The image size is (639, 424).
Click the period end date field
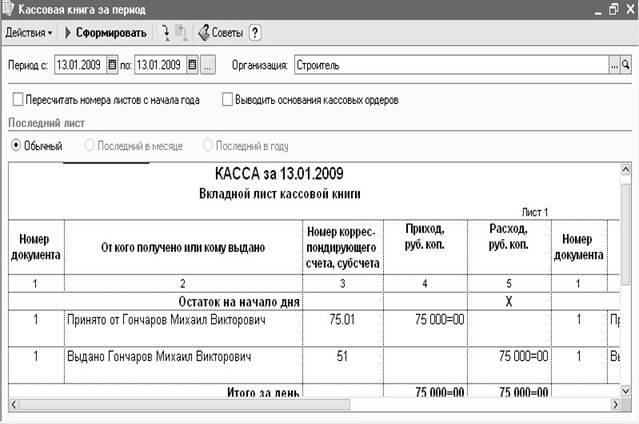coord(160,65)
